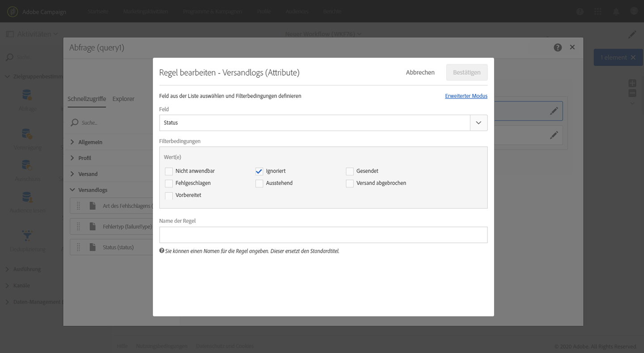Zoom out with the minus icon
Screen dimensions: 644x353
(x=632, y=93)
